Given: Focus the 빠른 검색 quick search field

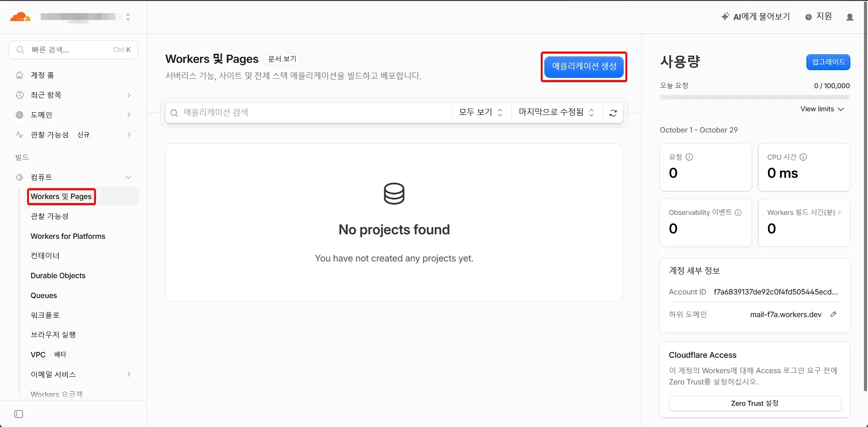Looking at the screenshot, I should [x=73, y=50].
